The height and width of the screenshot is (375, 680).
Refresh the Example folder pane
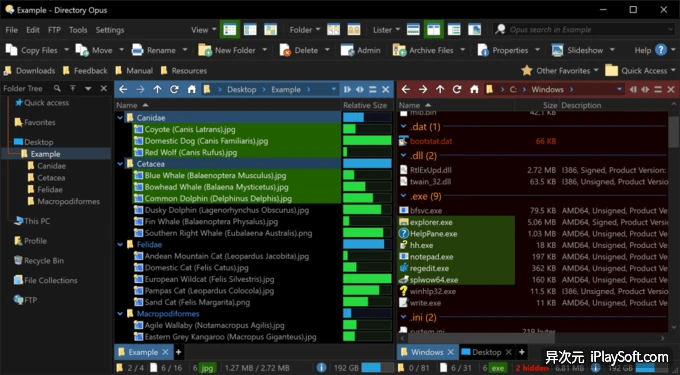tap(174, 89)
